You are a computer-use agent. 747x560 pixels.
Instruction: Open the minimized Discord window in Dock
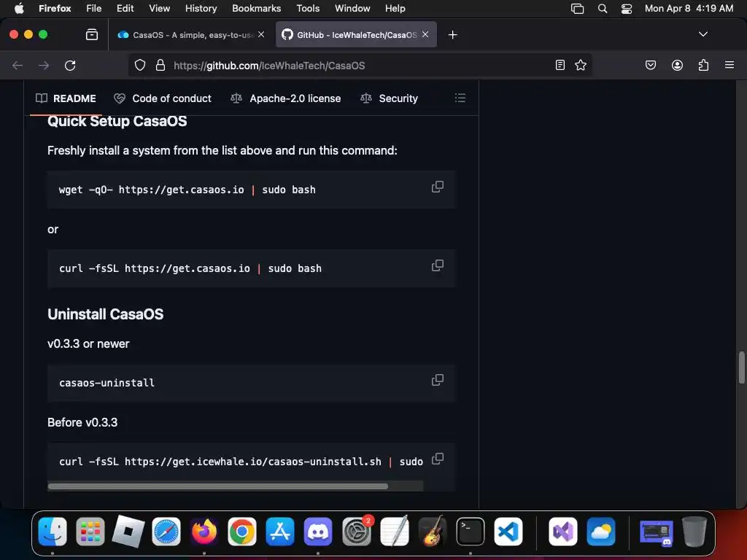[x=656, y=532]
